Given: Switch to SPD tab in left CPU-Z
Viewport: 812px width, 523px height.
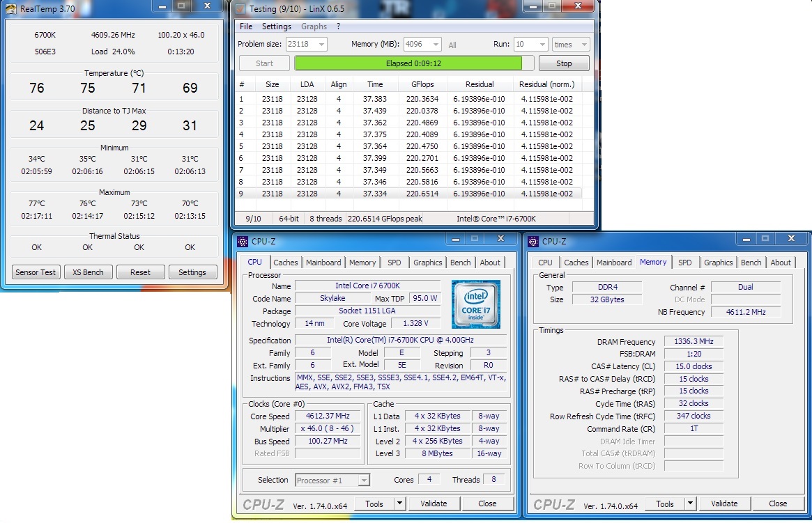Looking at the screenshot, I should tap(394, 263).
